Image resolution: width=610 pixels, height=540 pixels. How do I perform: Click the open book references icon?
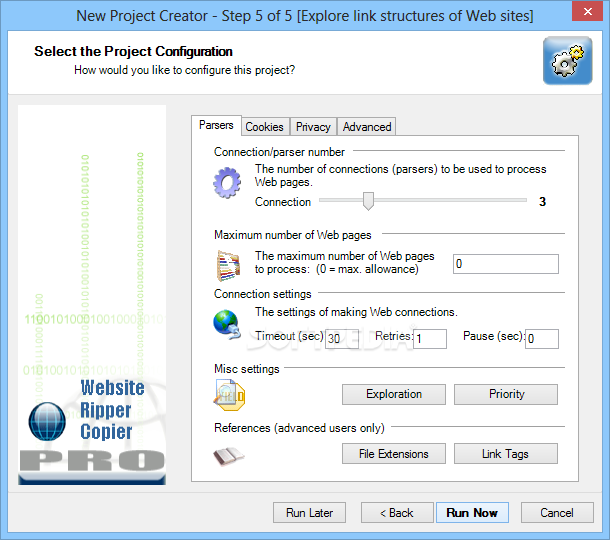click(229, 456)
